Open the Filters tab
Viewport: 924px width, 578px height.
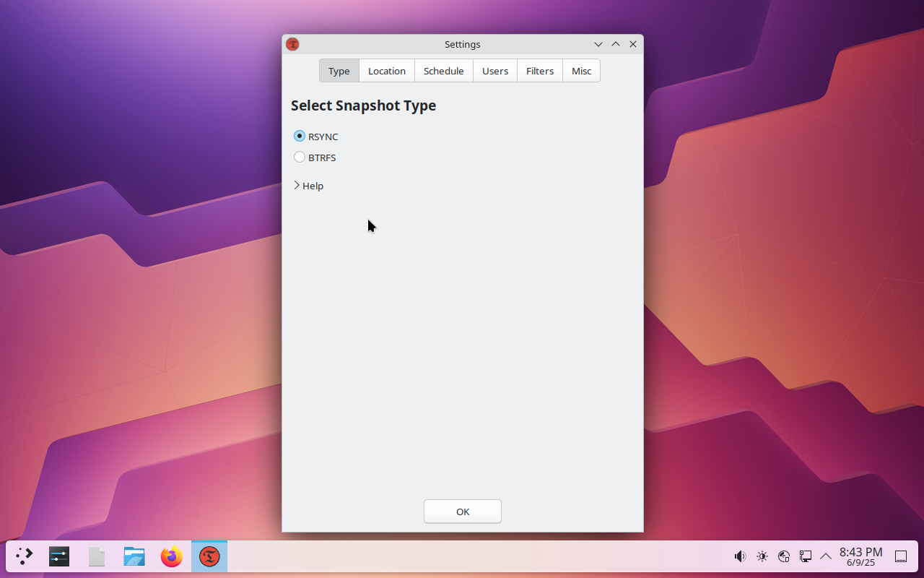point(540,71)
